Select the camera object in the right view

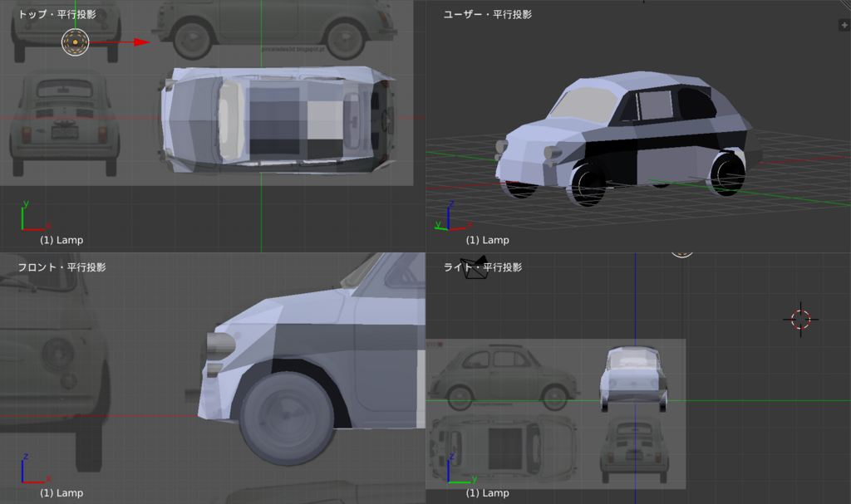tap(474, 267)
